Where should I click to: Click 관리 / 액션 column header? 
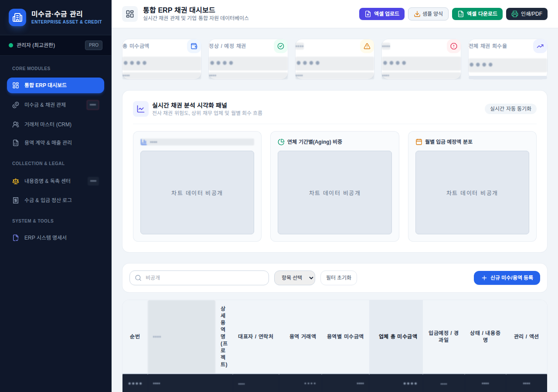click(x=527, y=337)
